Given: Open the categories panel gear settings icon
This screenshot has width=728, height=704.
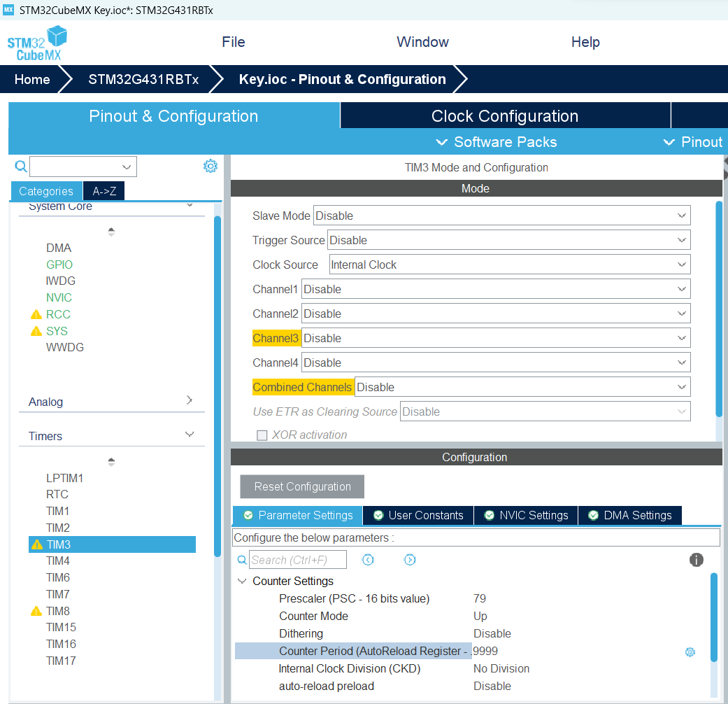Looking at the screenshot, I should (210, 166).
